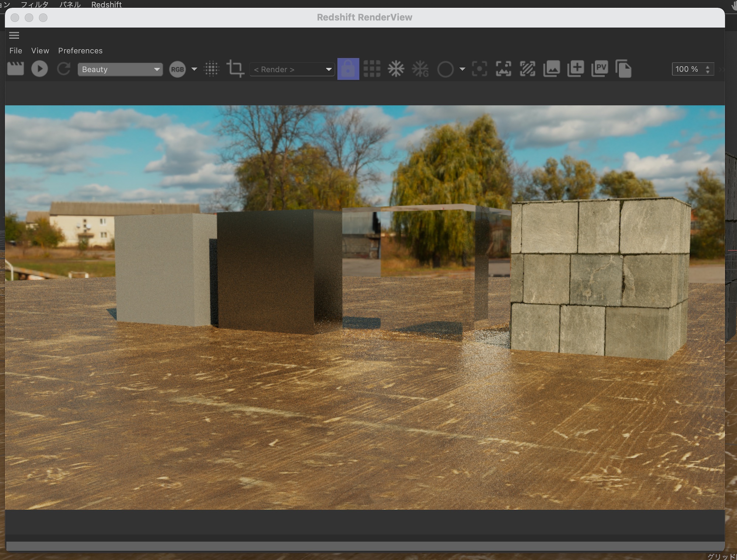This screenshot has height=560, width=737.
Task: Enable the bucket grid icon
Action: click(372, 69)
